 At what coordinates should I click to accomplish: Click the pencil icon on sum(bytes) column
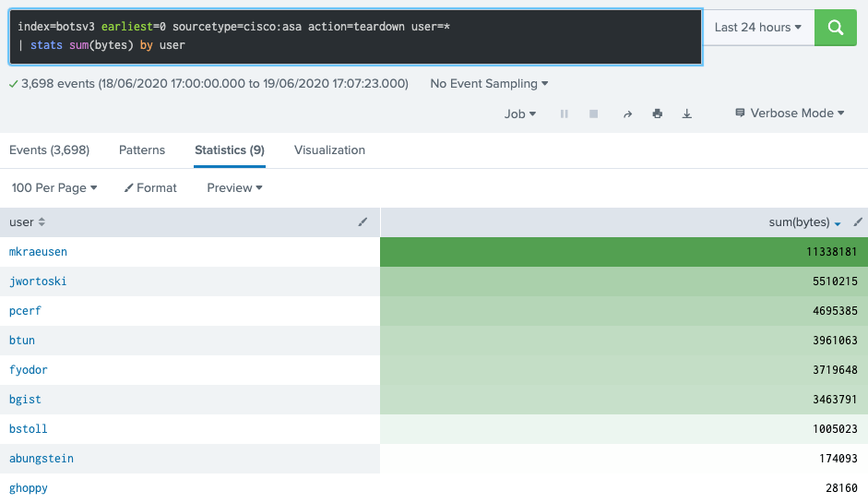click(x=858, y=222)
